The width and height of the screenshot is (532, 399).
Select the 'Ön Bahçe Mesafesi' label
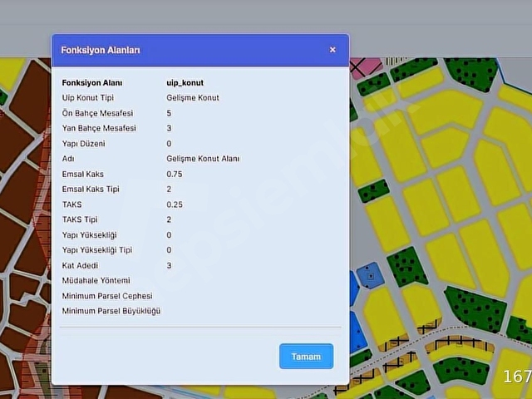pos(97,113)
